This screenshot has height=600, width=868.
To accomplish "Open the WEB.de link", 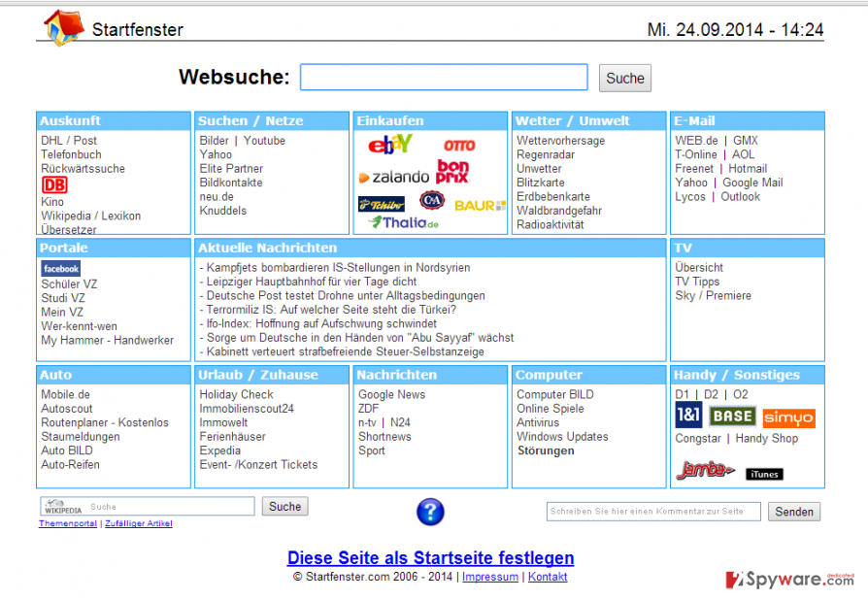I will [x=696, y=141].
